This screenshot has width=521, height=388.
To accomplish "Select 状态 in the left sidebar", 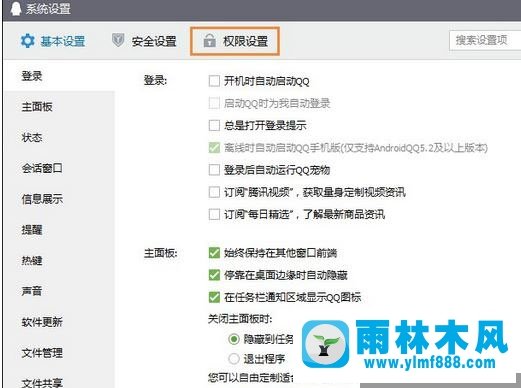I will (32, 137).
